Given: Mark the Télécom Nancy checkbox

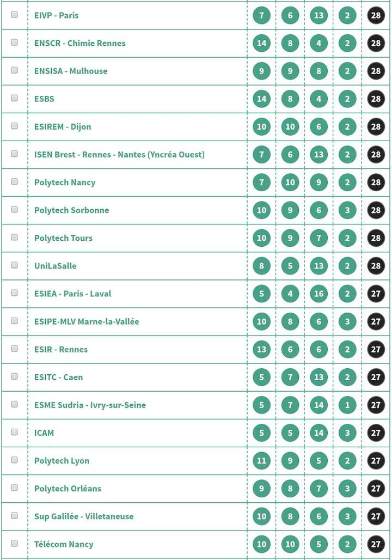Looking at the screenshot, I should pos(15,543).
